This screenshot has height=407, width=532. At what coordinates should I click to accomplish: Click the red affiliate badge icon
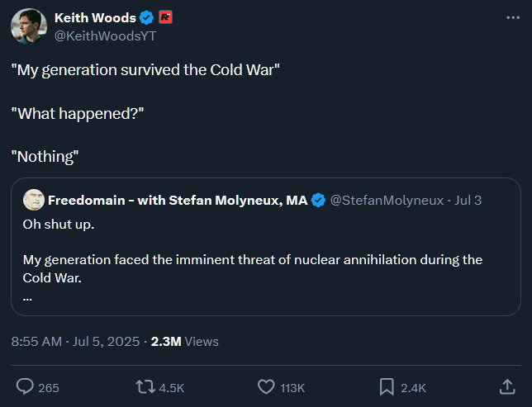click(165, 17)
